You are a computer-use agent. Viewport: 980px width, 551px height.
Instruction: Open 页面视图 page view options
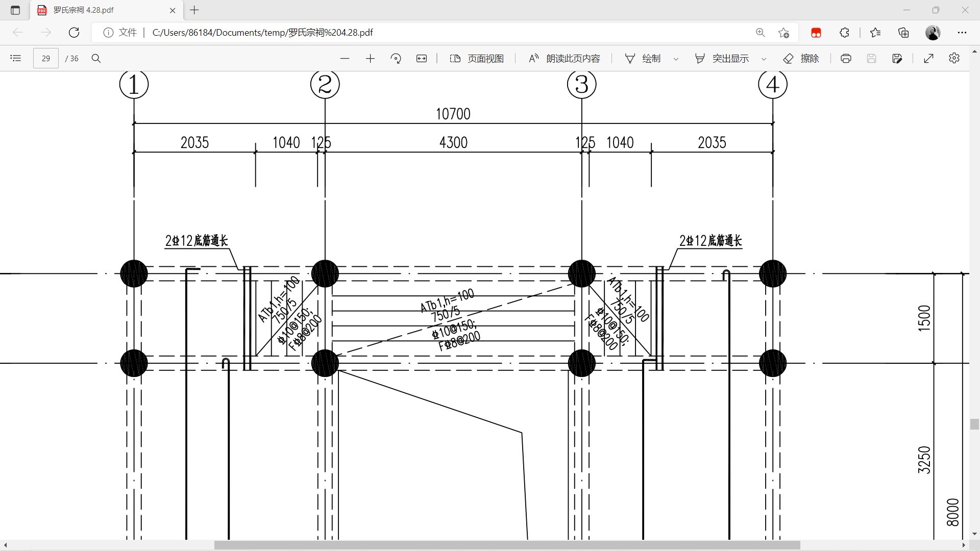pos(477,58)
